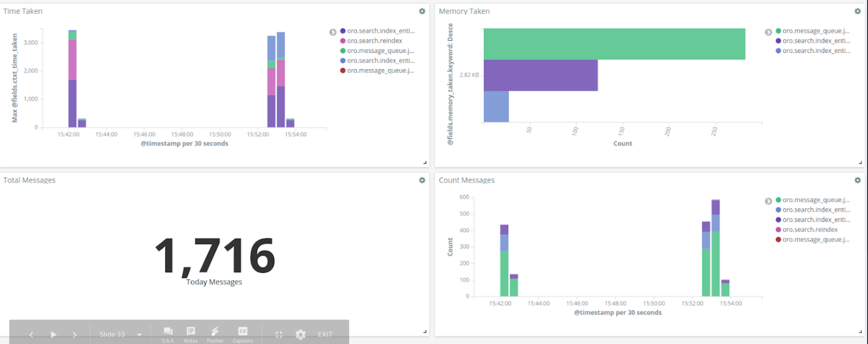
Task: Click green color dot in Memory Taken legend
Action: (778, 31)
